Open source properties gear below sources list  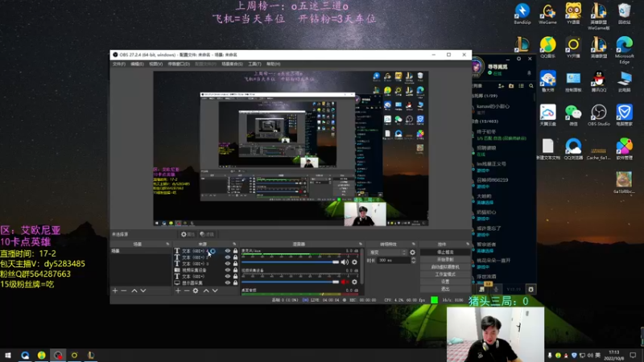point(196,290)
